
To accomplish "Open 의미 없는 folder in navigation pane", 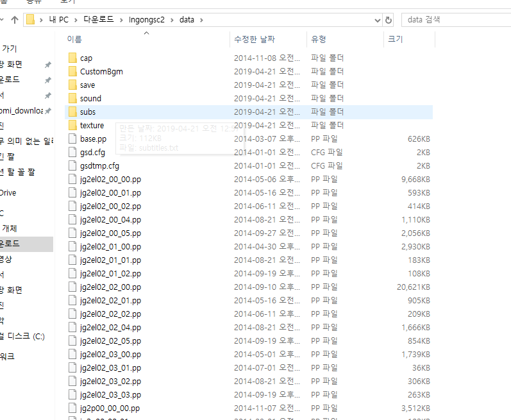I will (x=27, y=141).
